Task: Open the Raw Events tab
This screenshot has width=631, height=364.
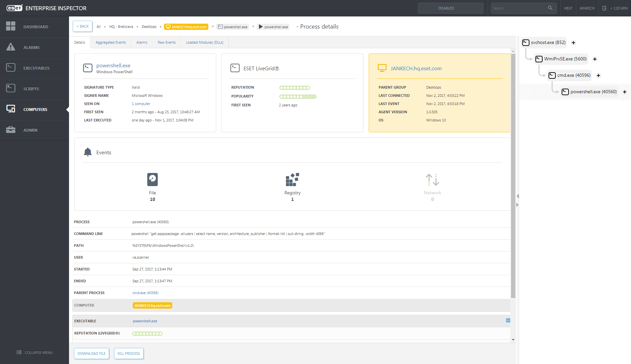Action: tap(167, 42)
